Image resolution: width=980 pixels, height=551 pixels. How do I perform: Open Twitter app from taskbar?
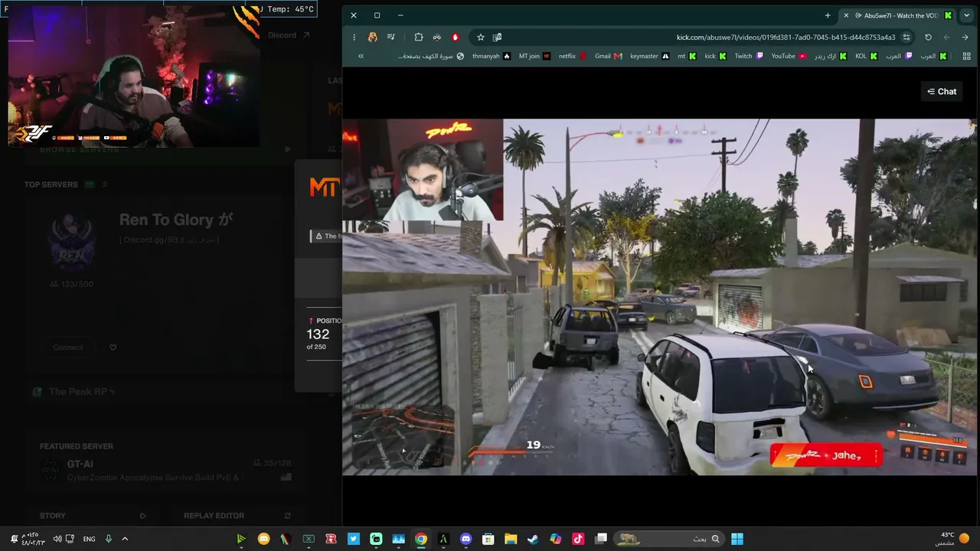pyautogui.click(x=354, y=539)
